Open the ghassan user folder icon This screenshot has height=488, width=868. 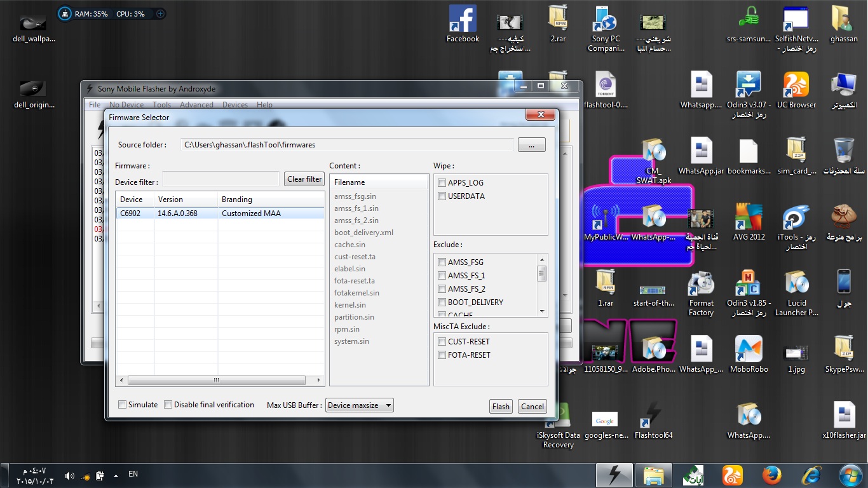(844, 24)
